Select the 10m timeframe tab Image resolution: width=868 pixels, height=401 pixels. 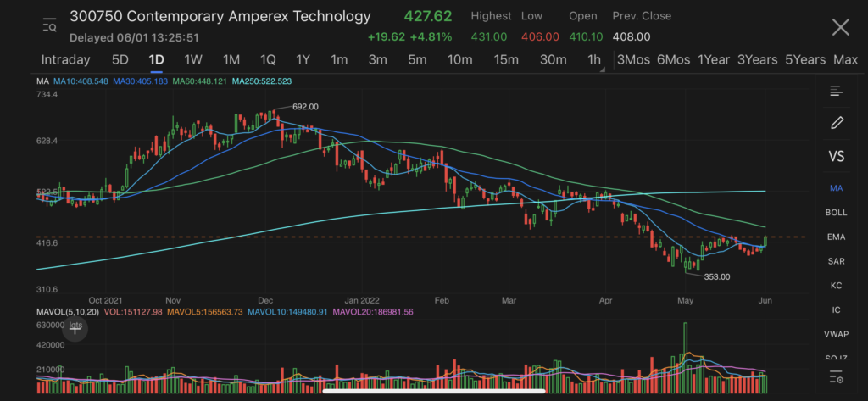[459, 60]
